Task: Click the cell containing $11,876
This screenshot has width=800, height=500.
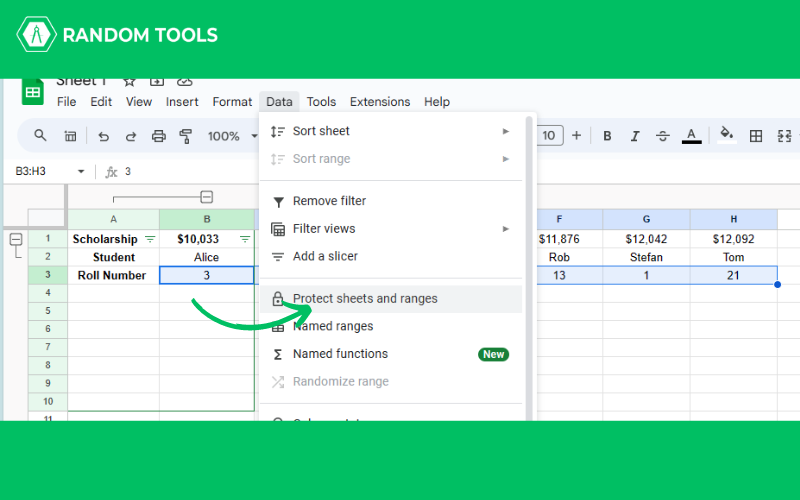Action: [x=568, y=239]
